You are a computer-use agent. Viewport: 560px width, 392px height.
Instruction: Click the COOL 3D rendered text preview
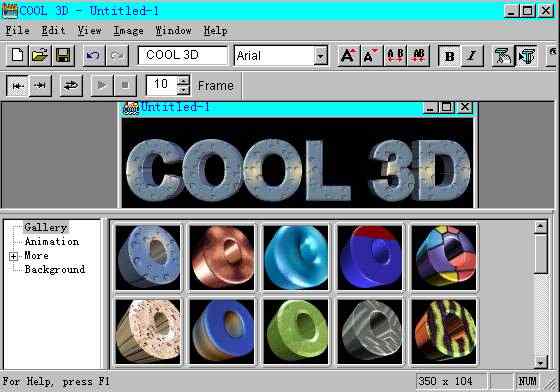click(298, 171)
